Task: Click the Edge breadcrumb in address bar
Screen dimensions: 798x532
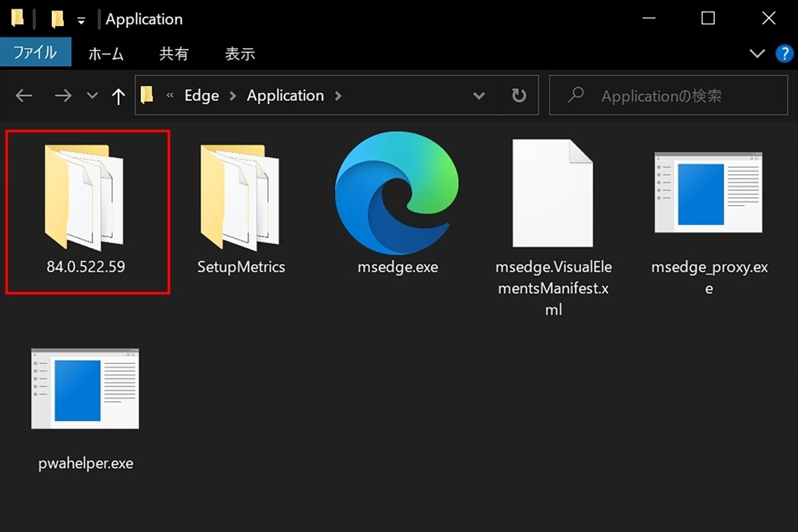Action: [201, 96]
